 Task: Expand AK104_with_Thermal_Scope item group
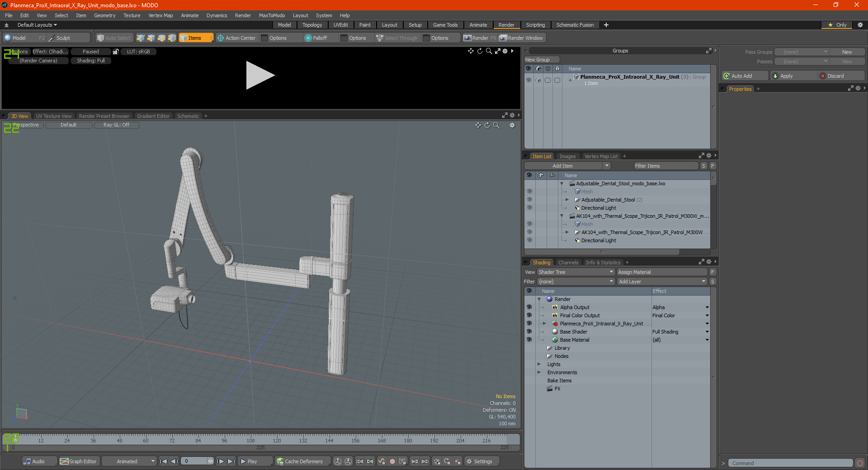click(x=567, y=232)
